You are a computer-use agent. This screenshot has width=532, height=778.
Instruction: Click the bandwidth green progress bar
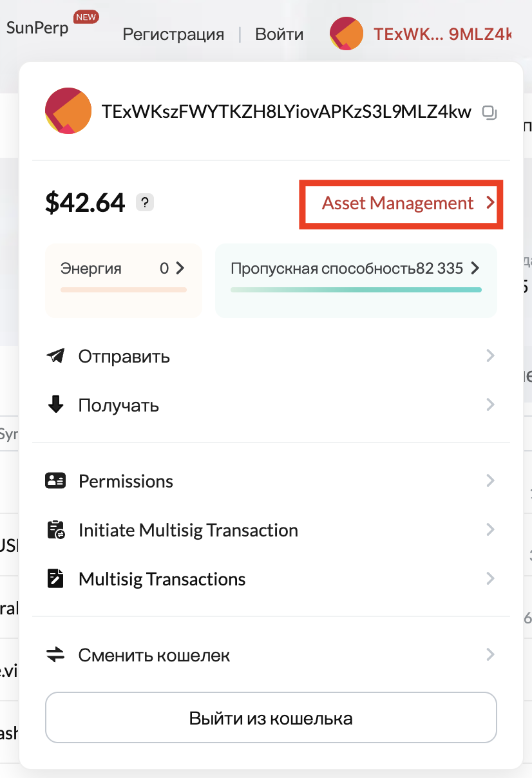click(x=356, y=290)
